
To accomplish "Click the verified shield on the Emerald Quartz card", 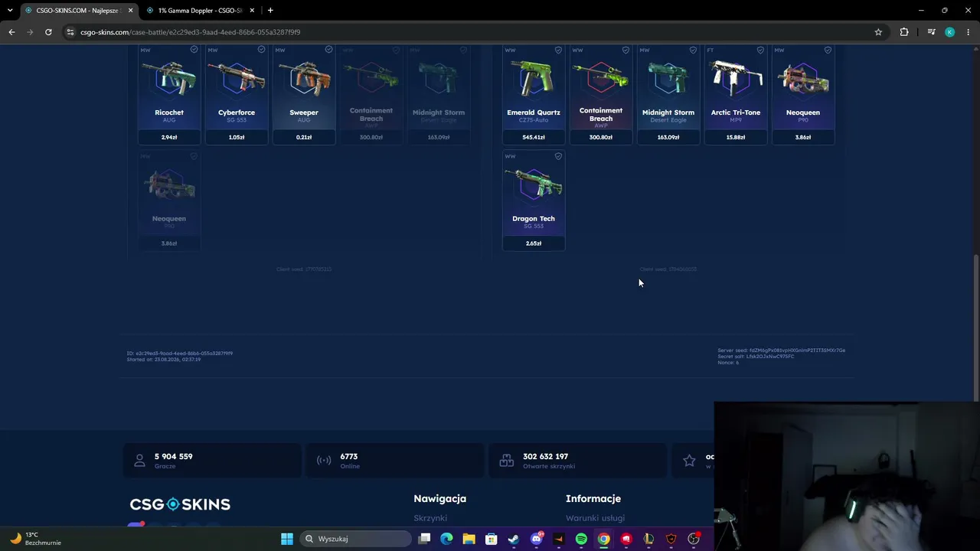I will point(558,50).
